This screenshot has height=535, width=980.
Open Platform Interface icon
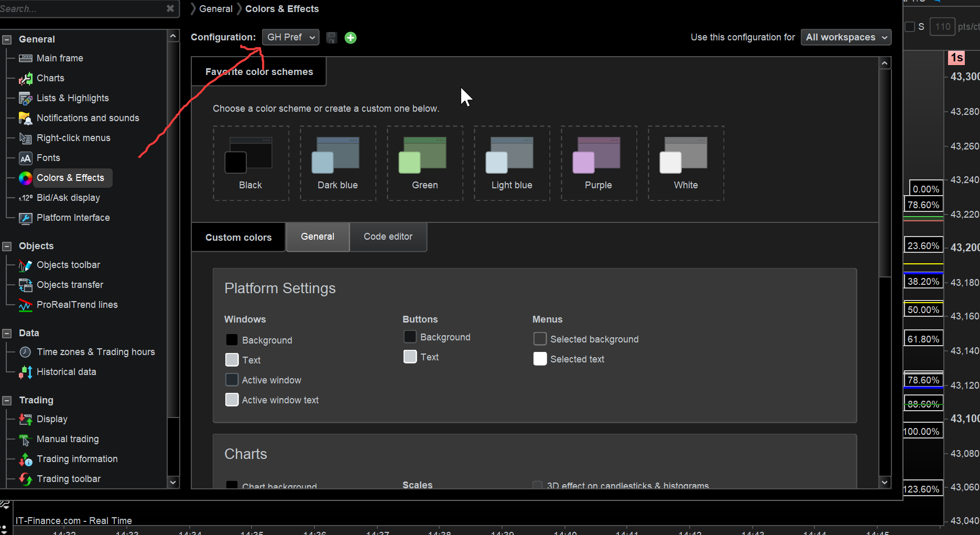pos(25,218)
